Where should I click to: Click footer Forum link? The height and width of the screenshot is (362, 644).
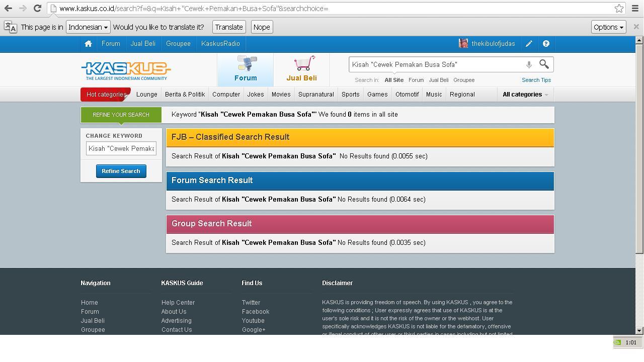coord(90,312)
